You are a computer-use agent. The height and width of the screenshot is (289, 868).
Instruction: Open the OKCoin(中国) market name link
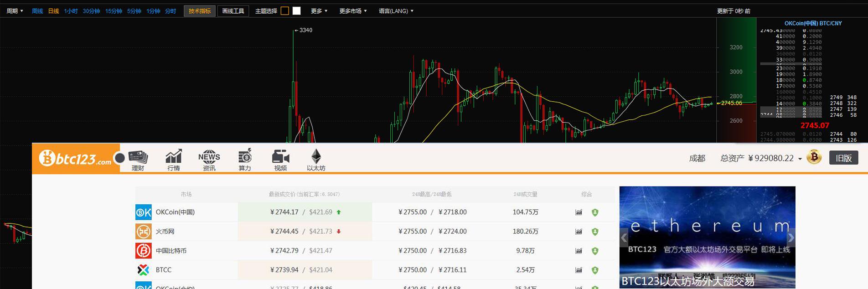pos(175,212)
